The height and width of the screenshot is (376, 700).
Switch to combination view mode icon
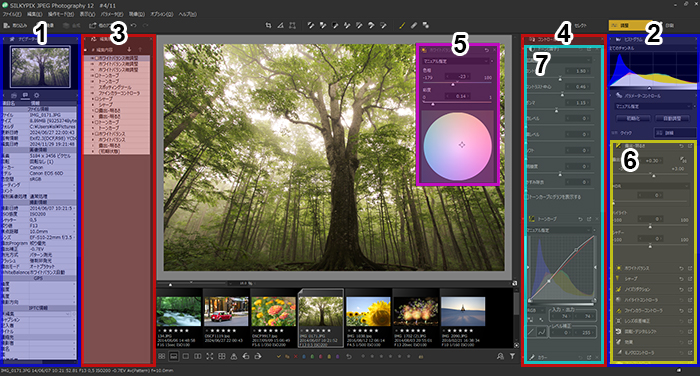coord(174,356)
